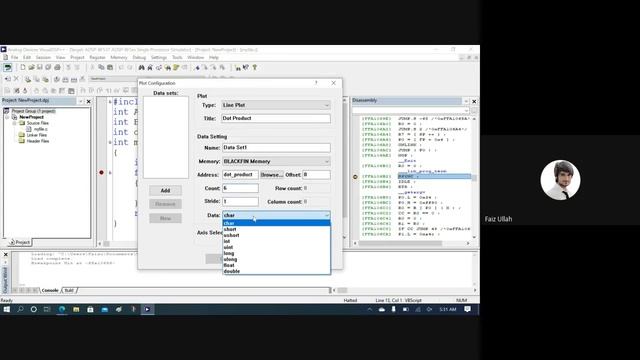Launch Microsoft Edge from taskbar
640x360 pixels.
(62, 309)
